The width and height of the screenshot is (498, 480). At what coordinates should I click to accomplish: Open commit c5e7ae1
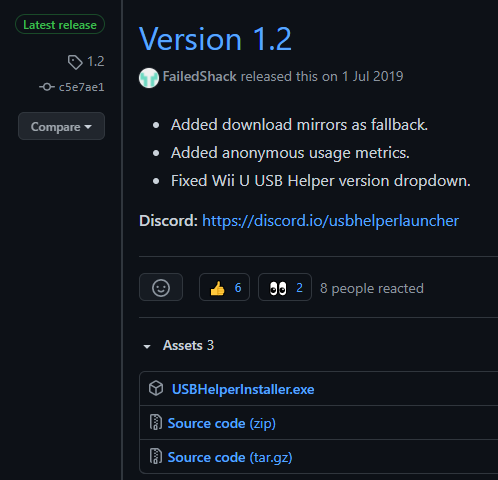pos(81,87)
